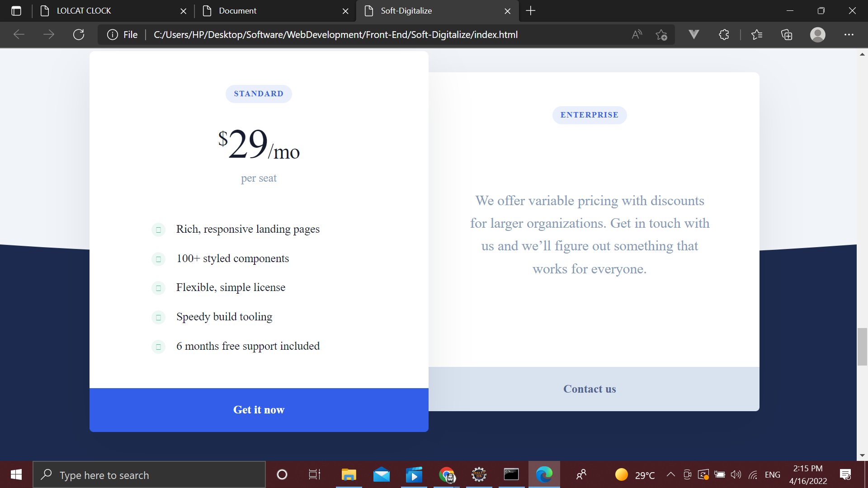Viewport: 868px width, 488px height.
Task: Click the Vue devtools icon in the toolbar
Action: 694,34
